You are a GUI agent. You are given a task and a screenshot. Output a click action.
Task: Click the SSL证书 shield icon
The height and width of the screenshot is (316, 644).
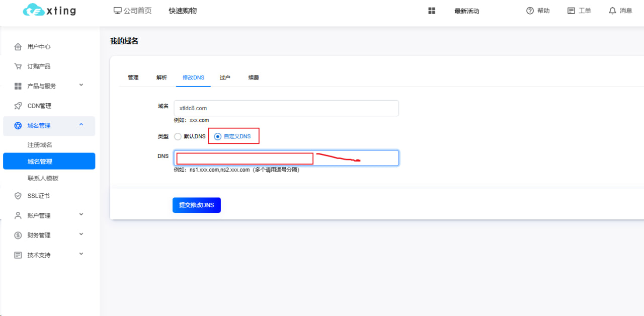pos(18,196)
